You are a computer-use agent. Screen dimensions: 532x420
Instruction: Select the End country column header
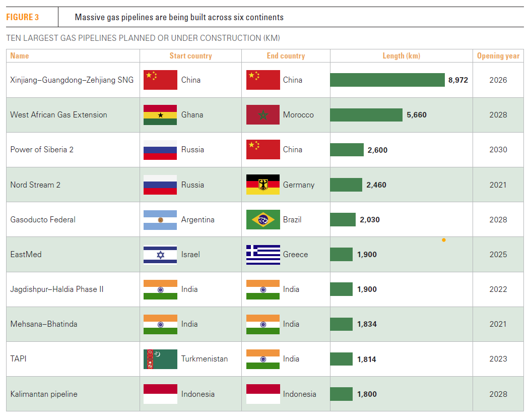(x=286, y=56)
